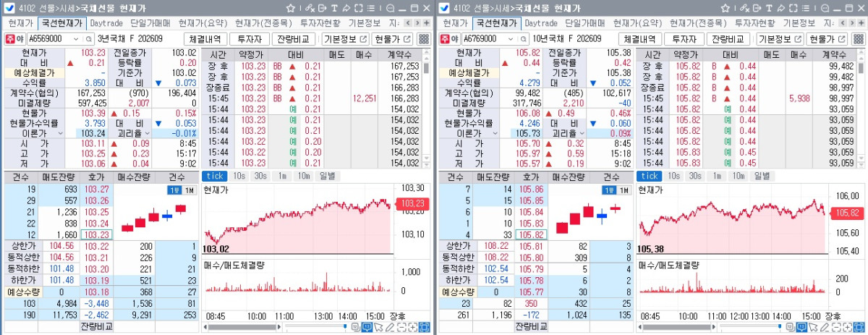
Task: Open 현재가(요약) tab in left window
Action: click(x=203, y=22)
